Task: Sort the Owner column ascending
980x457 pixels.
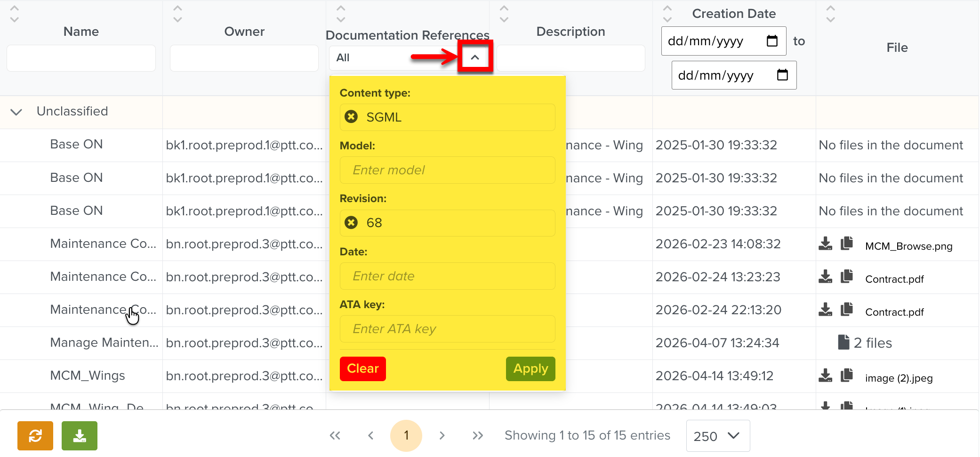Action: 178,8
